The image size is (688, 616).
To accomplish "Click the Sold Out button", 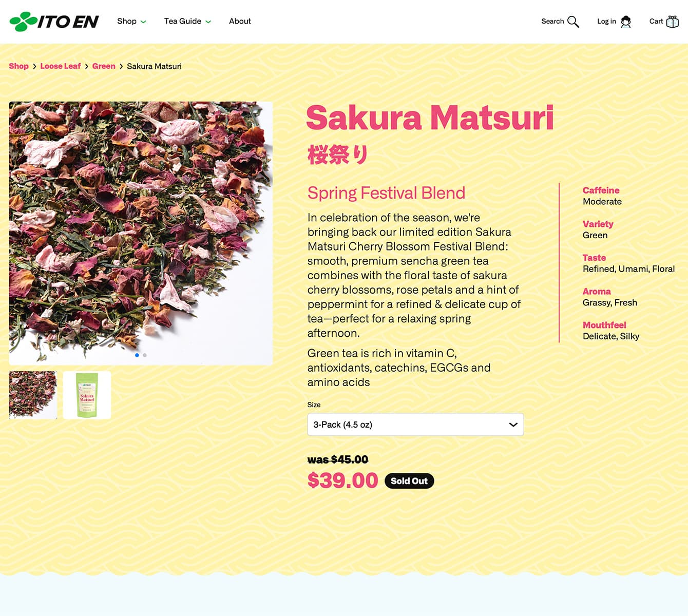I will (x=409, y=481).
